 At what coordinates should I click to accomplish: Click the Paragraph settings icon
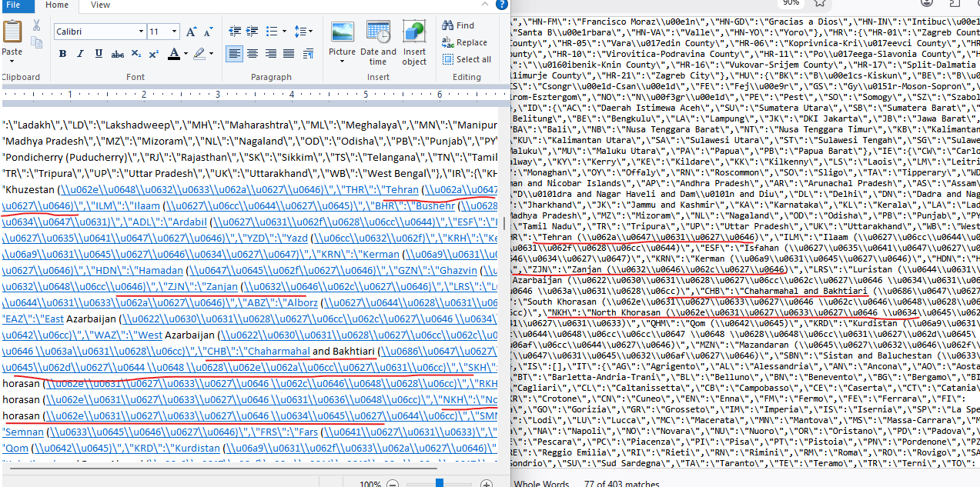[x=308, y=54]
